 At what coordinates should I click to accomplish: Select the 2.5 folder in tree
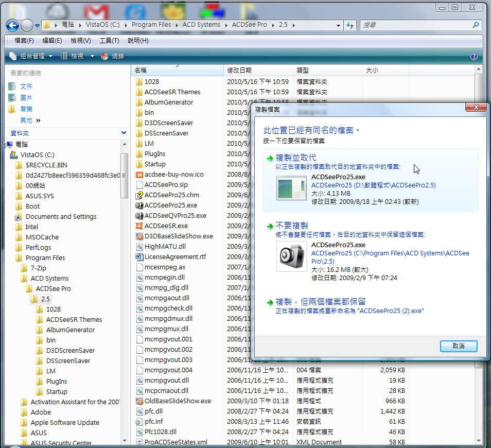click(41, 299)
